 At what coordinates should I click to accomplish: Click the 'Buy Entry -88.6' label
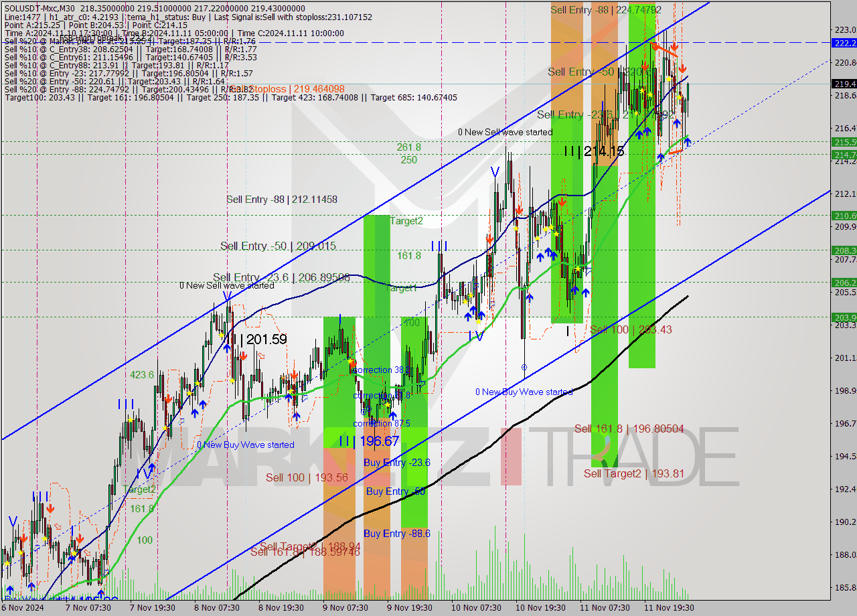pos(397,534)
